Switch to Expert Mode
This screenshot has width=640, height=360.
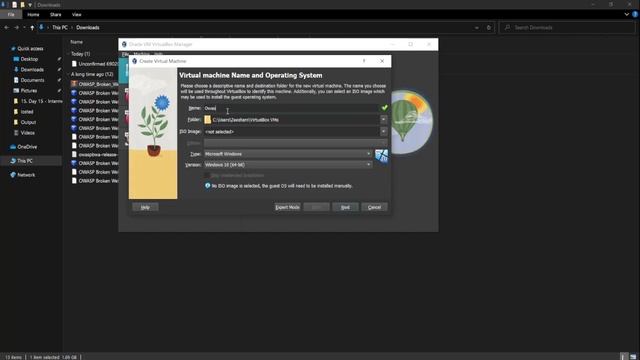pyautogui.click(x=287, y=207)
